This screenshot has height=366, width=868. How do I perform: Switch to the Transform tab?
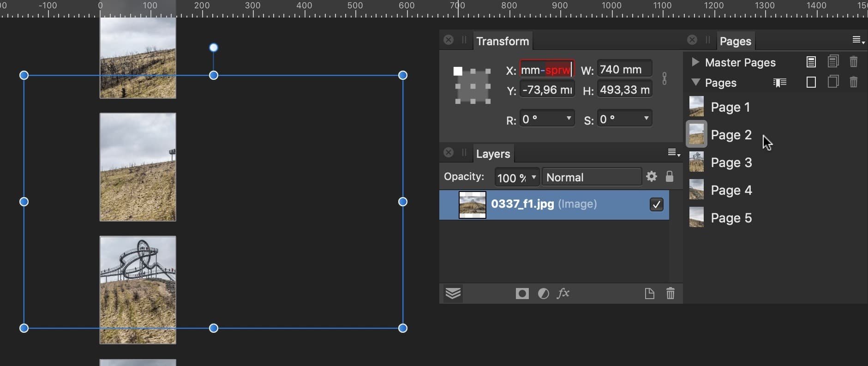click(x=503, y=41)
